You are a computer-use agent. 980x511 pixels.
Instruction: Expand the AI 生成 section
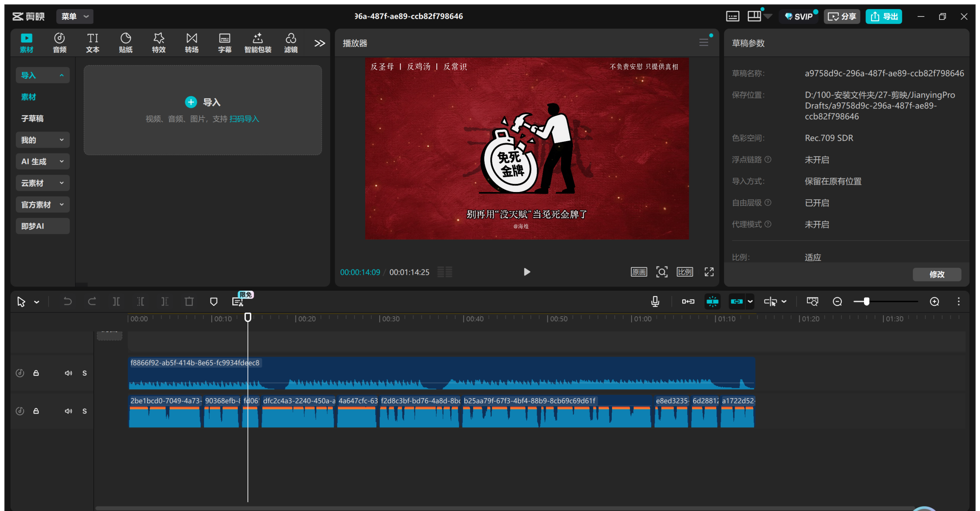42,161
